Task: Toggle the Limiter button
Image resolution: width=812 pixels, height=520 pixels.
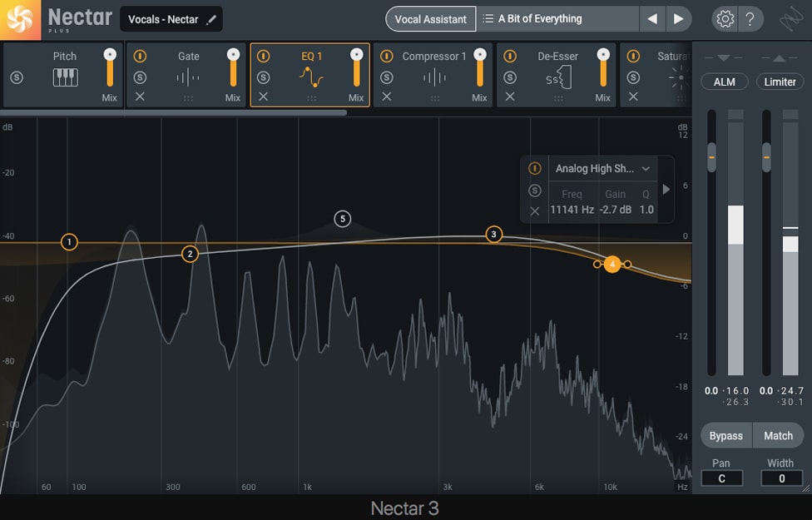Action: (780, 82)
